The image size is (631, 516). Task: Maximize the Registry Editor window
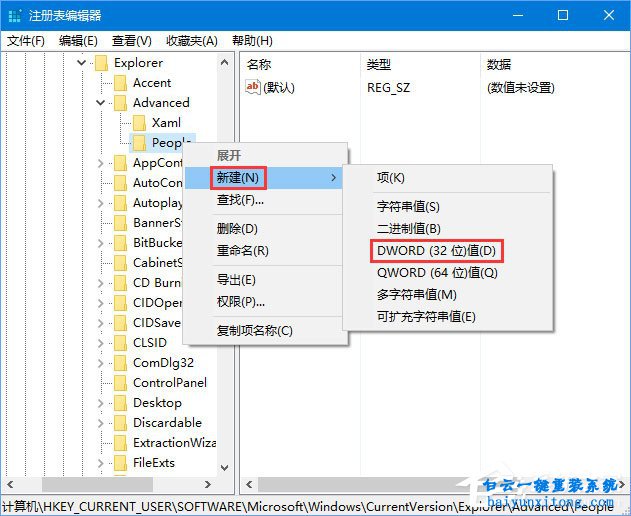(x=563, y=15)
